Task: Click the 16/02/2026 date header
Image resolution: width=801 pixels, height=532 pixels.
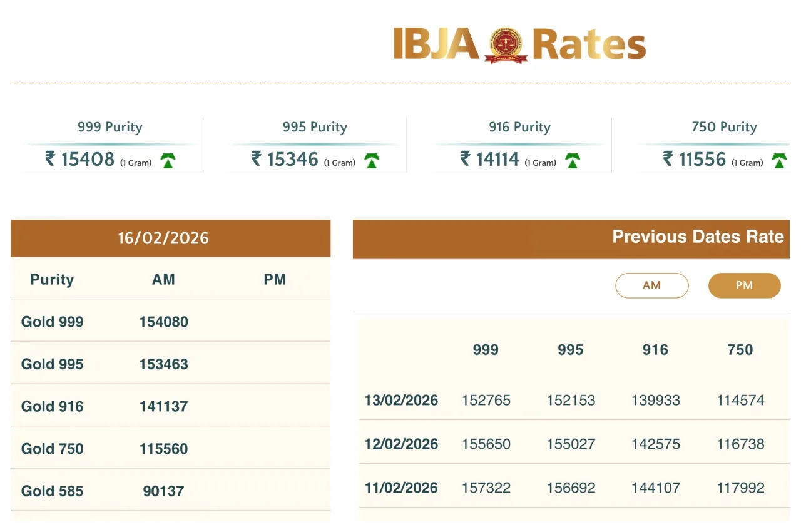Action: point(163,238)
